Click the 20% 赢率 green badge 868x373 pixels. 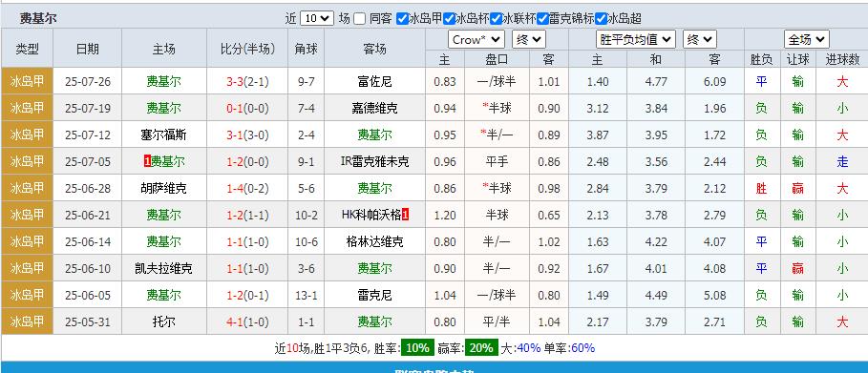481,347
